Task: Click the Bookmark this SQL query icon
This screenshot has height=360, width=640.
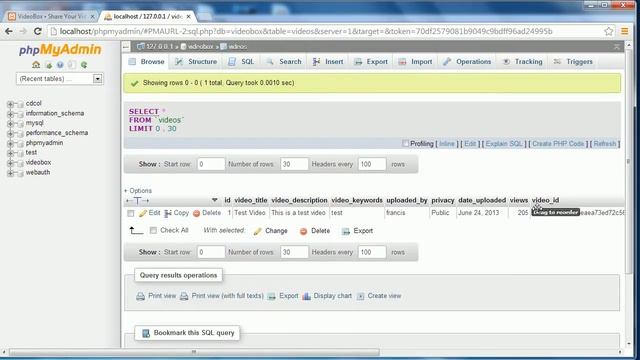Action: click(146, 333)
